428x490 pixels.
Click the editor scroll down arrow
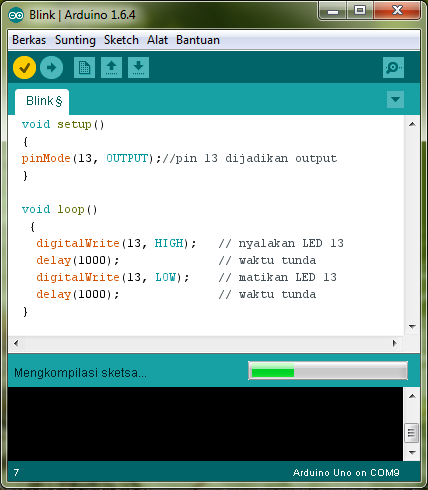tap(412, 327)
